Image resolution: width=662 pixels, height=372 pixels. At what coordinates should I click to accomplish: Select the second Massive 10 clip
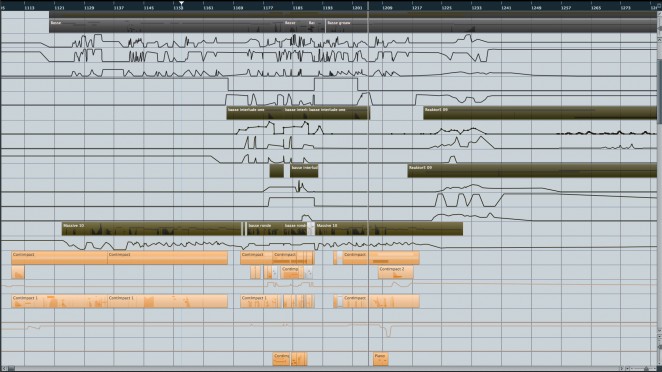point(389,228)
